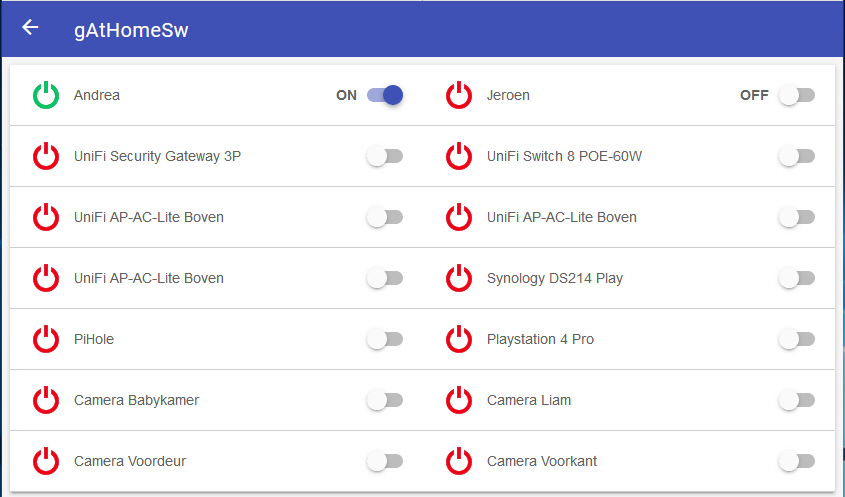This screenshot has height=497, width=845.
Task: Click the gAtHomeSw page title
Action: tap(131, 30)
